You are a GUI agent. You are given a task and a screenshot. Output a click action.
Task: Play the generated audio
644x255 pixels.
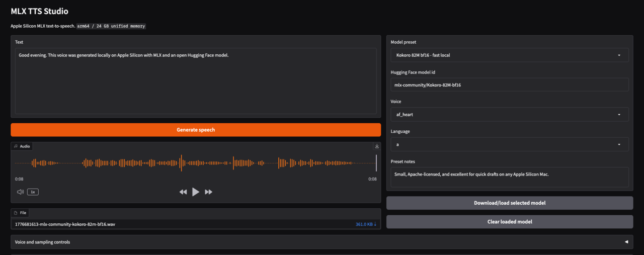[x=196, y=192]
